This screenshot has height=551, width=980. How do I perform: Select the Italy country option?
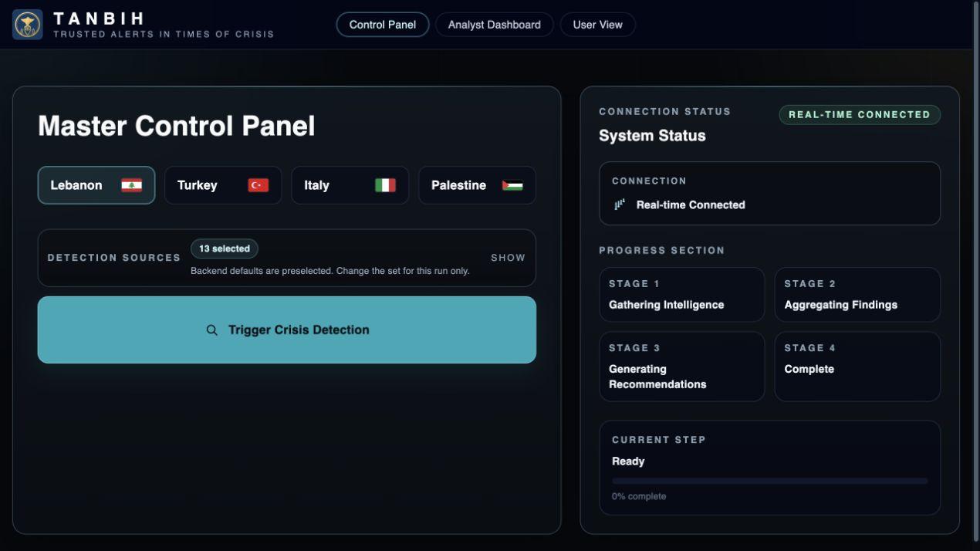point(350,185)
